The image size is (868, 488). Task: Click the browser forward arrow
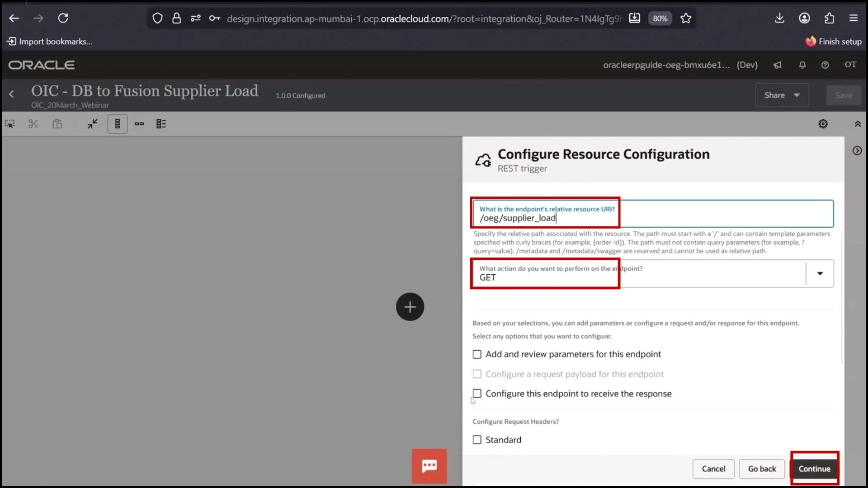(38, 18)
